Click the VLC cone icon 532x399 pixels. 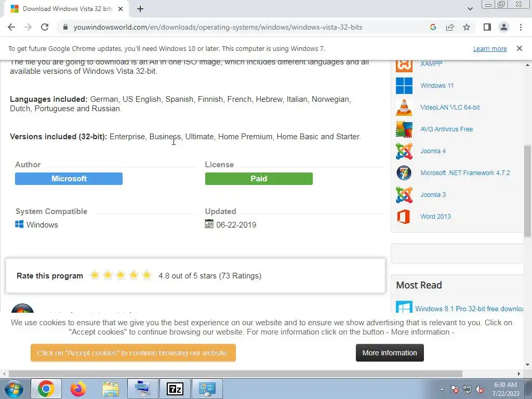(404, 108)
